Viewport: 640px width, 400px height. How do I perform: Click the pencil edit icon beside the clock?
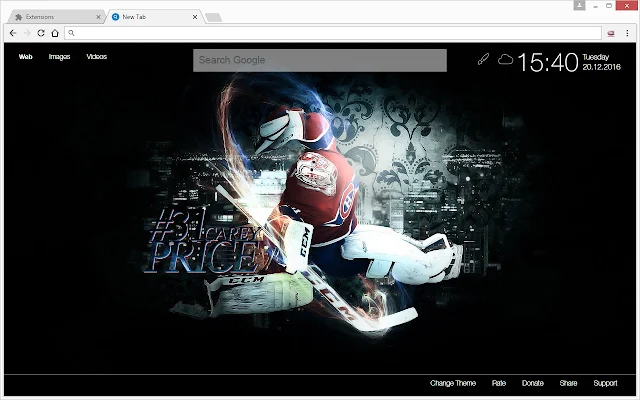(483, 60)
